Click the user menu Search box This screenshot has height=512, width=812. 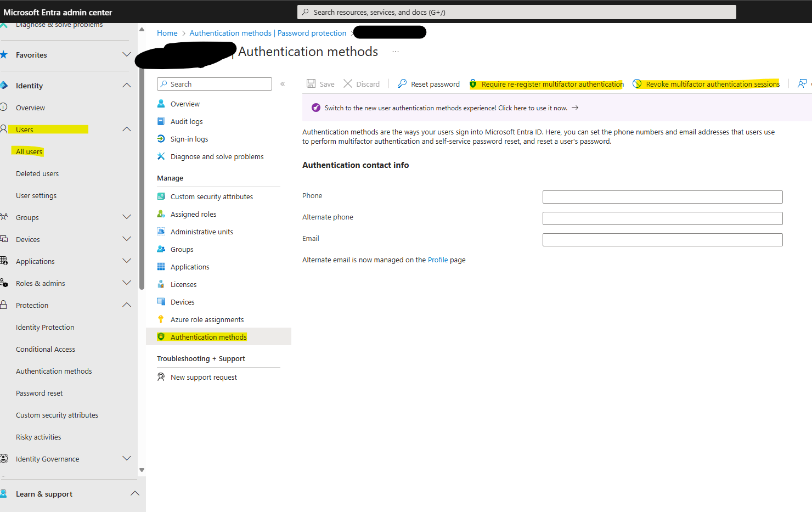click(x=214, y=84)
